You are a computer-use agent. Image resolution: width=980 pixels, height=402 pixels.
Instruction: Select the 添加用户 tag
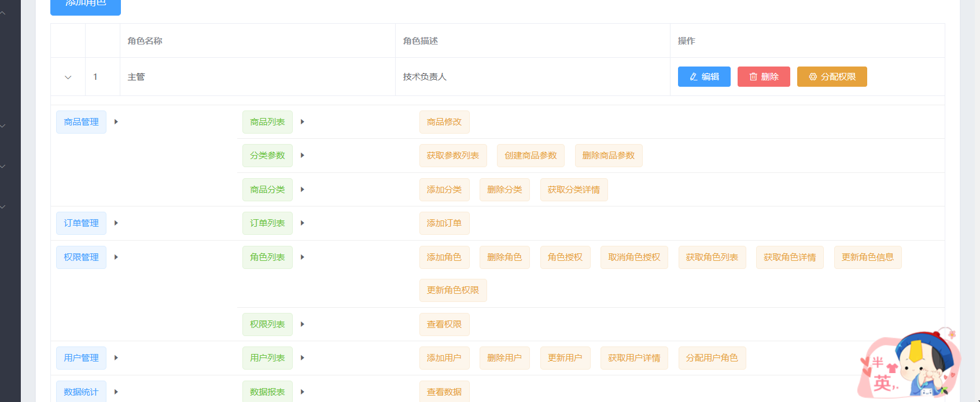(444, 358)
